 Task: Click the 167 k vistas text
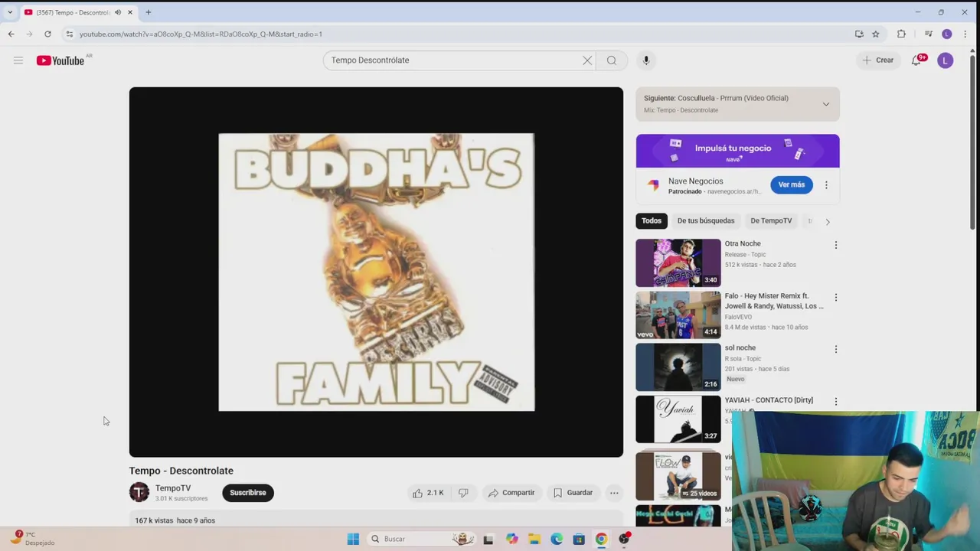(x=154, y=520)
